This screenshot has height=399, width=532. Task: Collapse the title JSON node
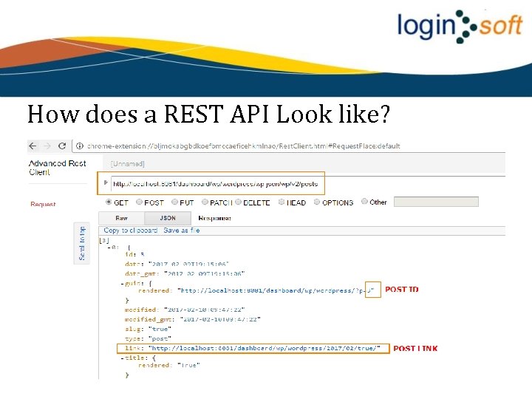[x=122, y=358]
